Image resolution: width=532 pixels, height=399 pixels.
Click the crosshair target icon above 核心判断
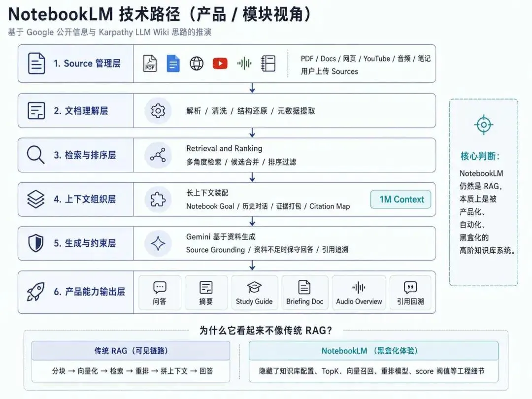click(x=484, y=125)
